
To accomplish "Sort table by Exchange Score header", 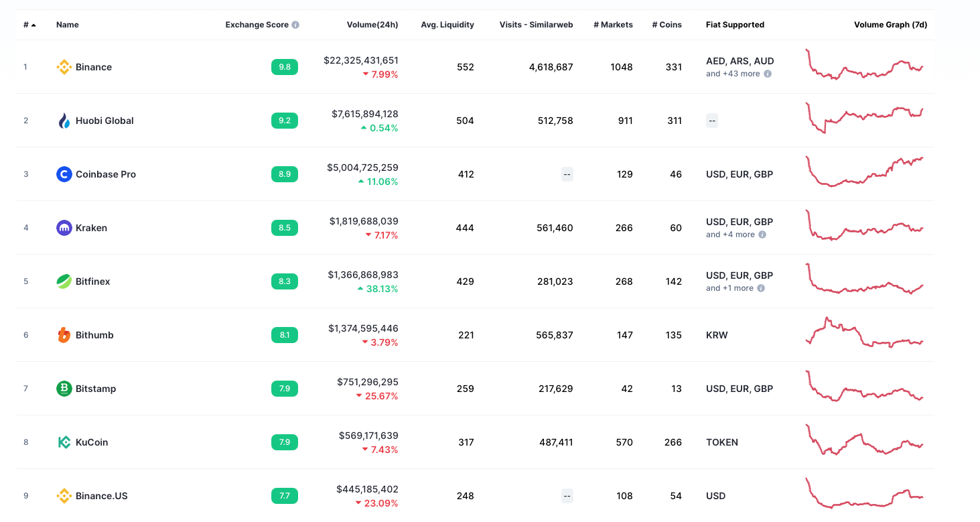I will 257,25.
